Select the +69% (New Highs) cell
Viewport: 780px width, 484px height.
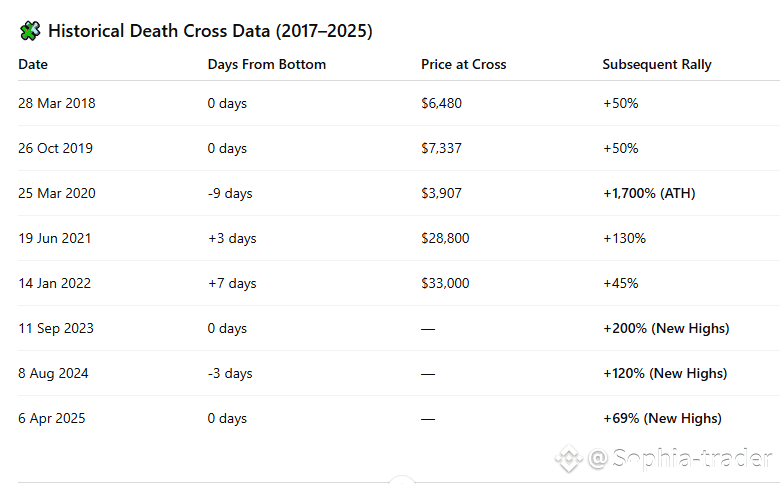point(661,418)
